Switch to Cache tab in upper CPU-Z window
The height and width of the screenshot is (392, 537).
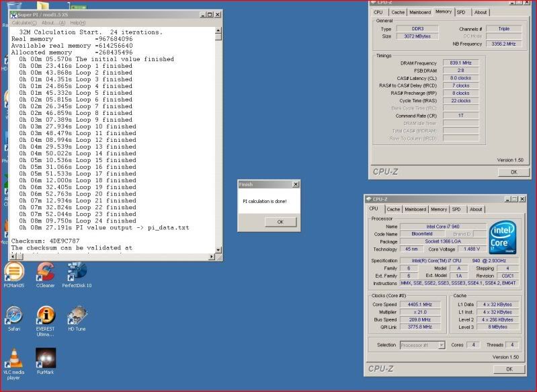click(398, 12)
